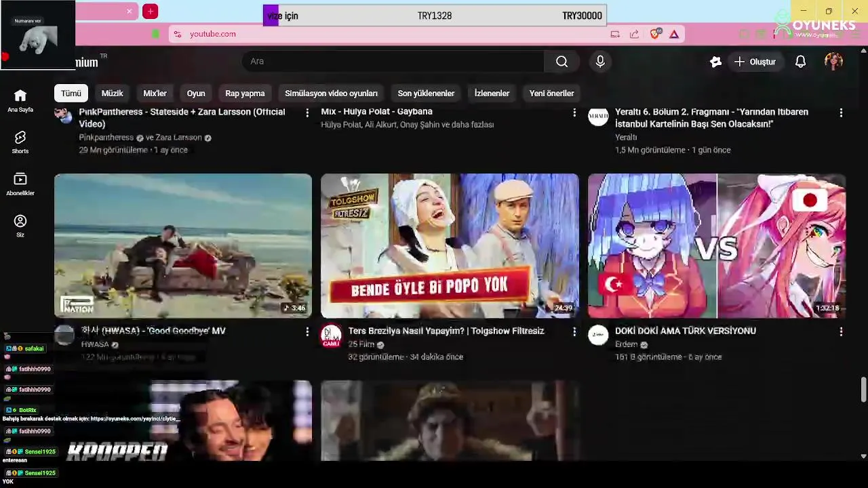Open the KPOPPED video thumbnail
Image resolution: width=868 pixels, height=488 pixels.
(x=183, y=420)
